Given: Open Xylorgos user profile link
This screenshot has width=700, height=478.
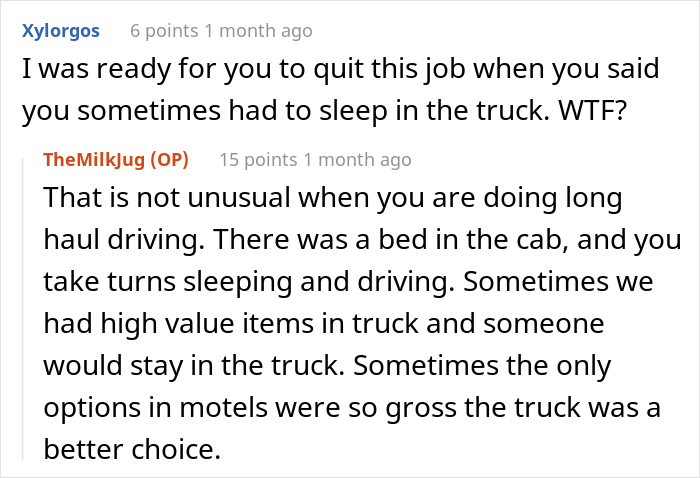Looking at the screenshot, I should tap(61, 31).
